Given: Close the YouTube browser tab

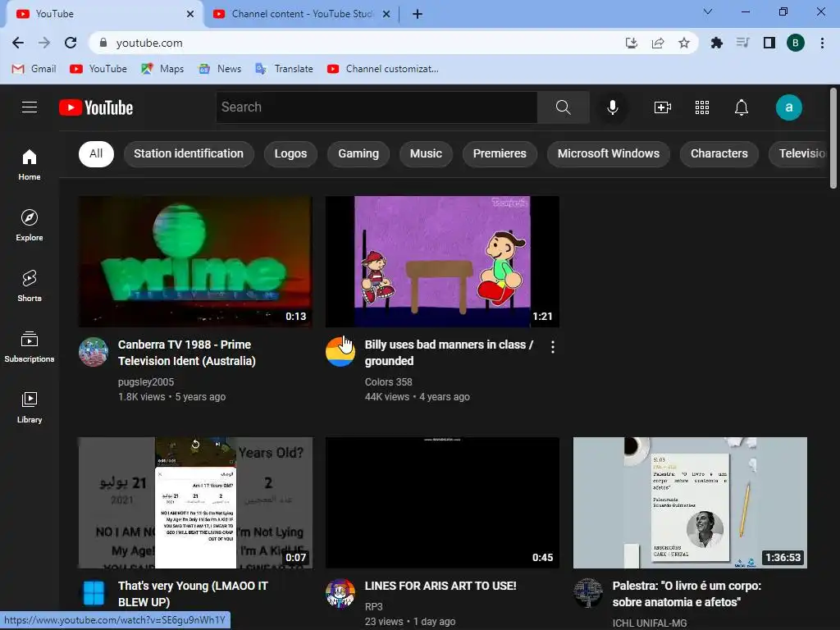Looking at the screenshot, I should click(x=190, y=14).
